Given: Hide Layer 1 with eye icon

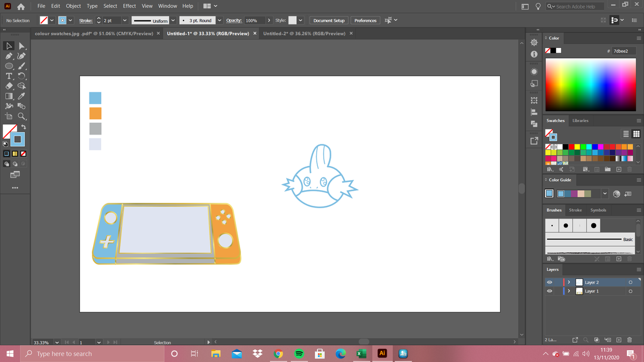Looking at the screenshot, I should (550, 291).
